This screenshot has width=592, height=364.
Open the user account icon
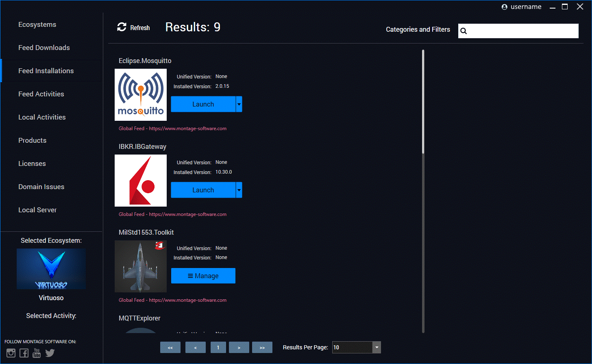[x=504, y=7]
